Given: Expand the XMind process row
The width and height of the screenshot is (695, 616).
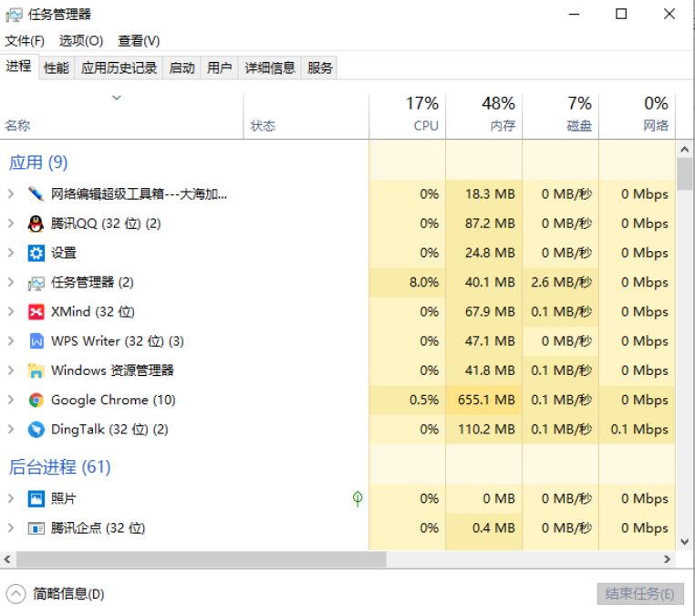Looking at the screenshot, I should pos(11,312).
